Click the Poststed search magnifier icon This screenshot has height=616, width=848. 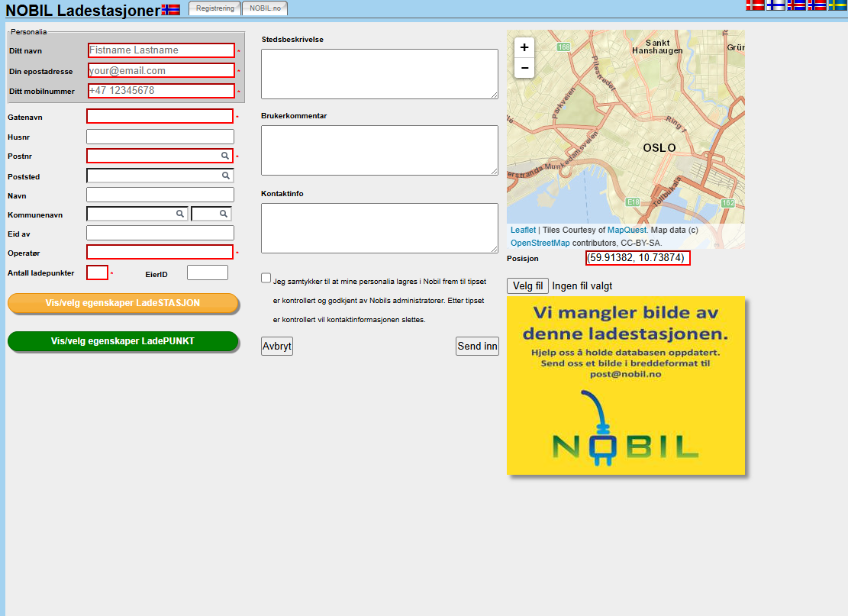pyautogui.click(x=226, y=176)
